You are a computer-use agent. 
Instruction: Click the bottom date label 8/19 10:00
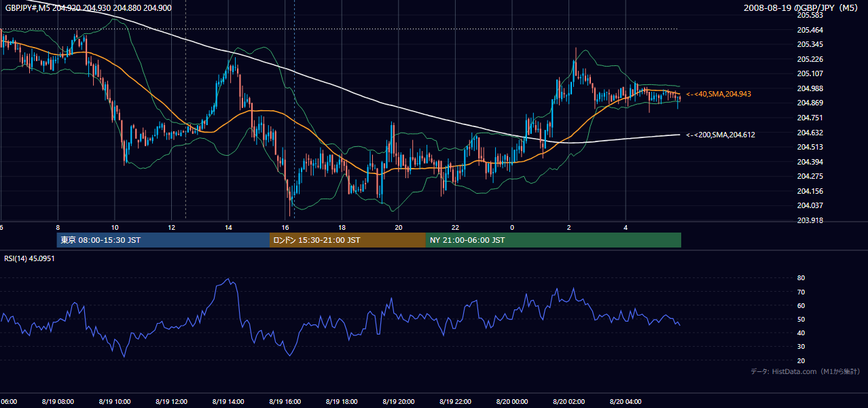[115, 401]
